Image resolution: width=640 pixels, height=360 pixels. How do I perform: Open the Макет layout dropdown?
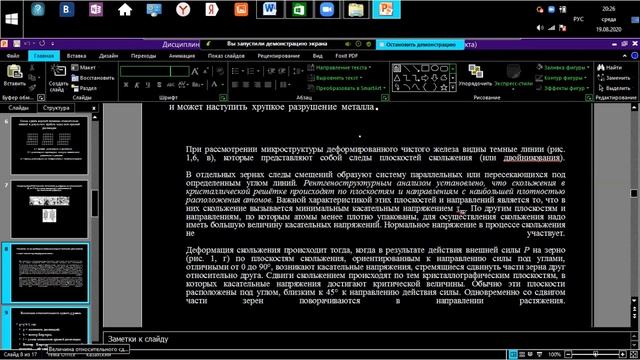[x=84, y=67]
